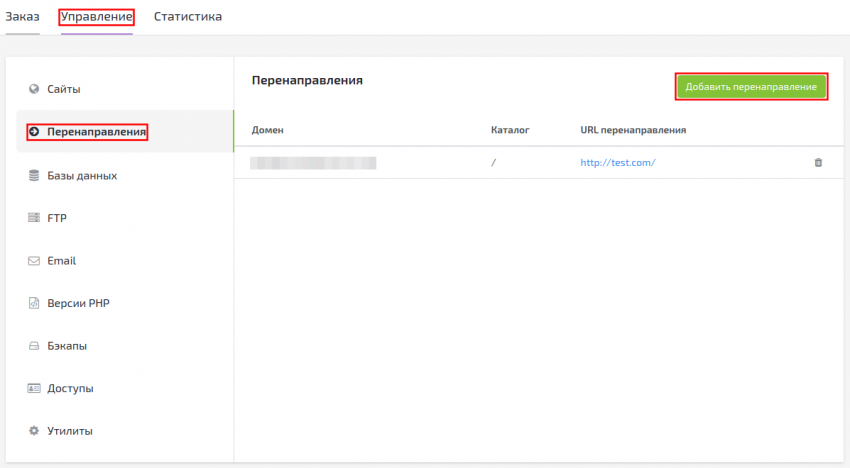
Task: Click the Домен column header
Action: click(x=268, y=130)
